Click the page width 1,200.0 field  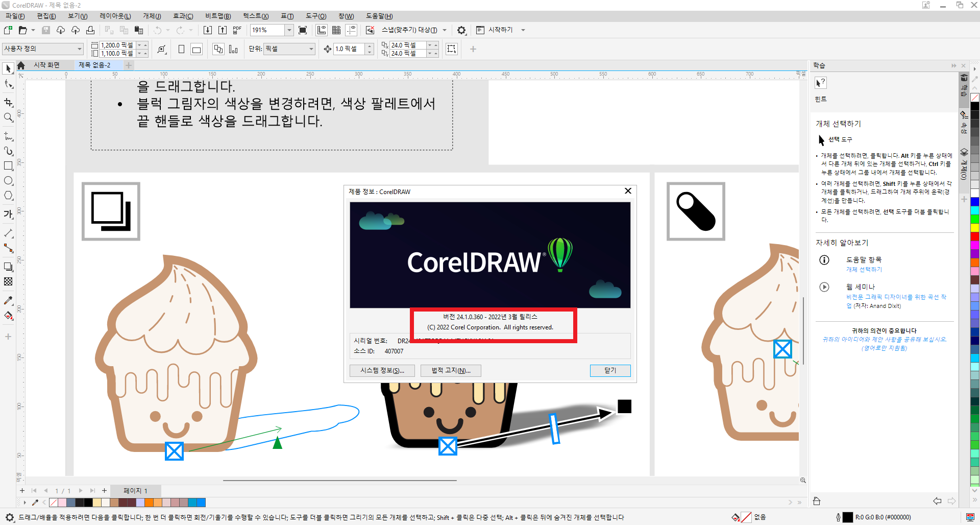pyautogui.click(x=117, y=45)
